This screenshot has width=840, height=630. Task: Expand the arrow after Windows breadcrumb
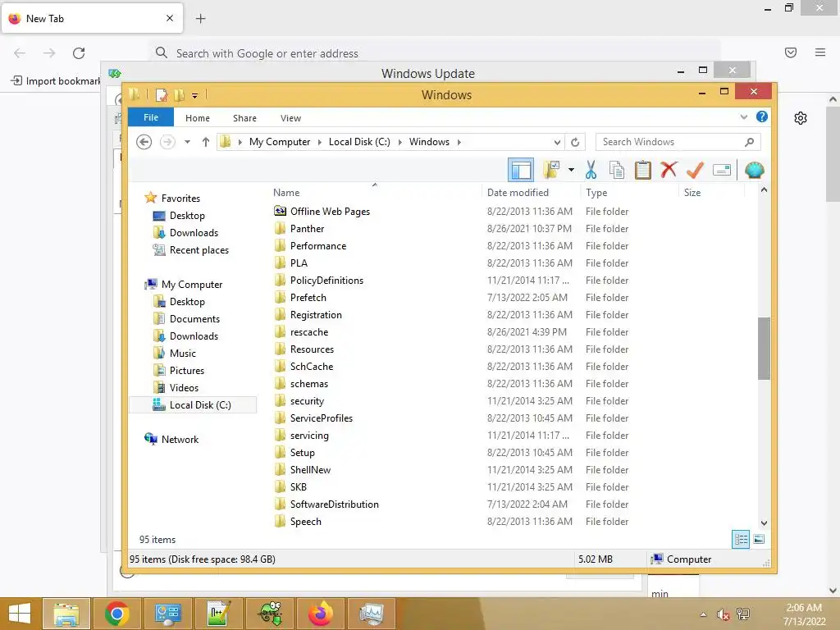pos(459,142)
